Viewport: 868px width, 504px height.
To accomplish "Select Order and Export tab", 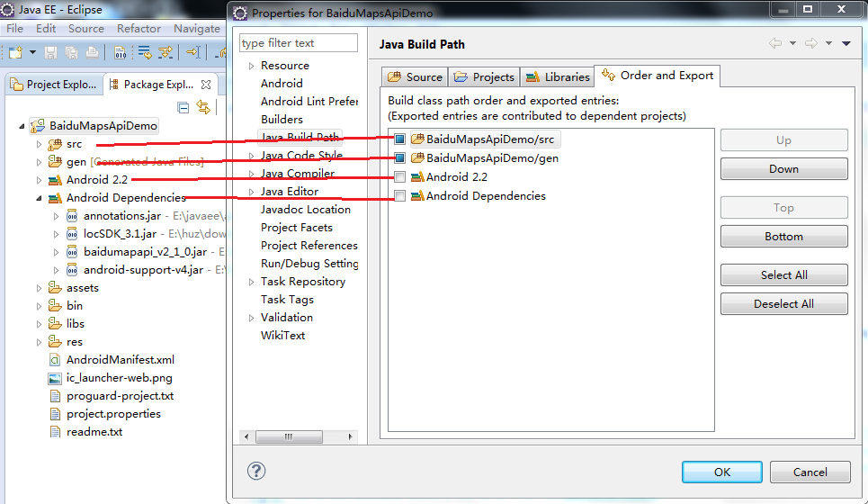I will (658, 76).
